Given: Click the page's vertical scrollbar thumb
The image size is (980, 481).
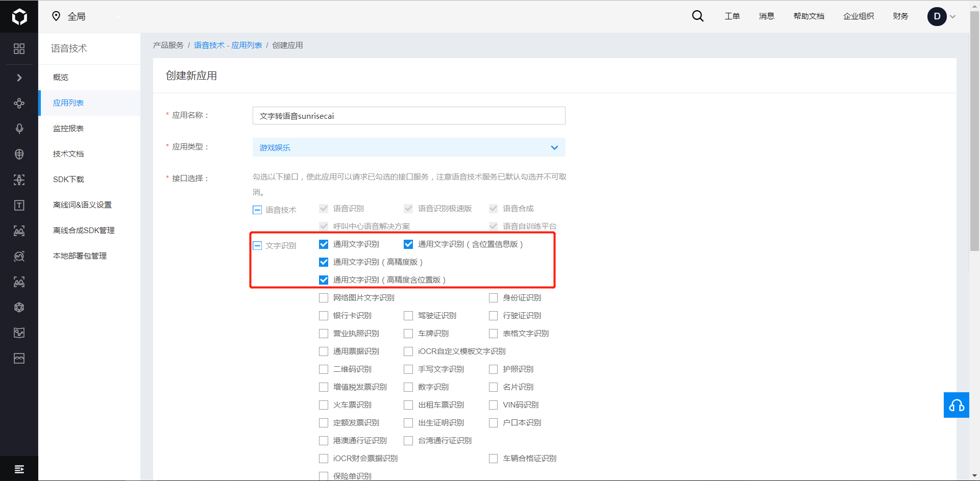Looking at the screenshot, I should pos(975,130).
